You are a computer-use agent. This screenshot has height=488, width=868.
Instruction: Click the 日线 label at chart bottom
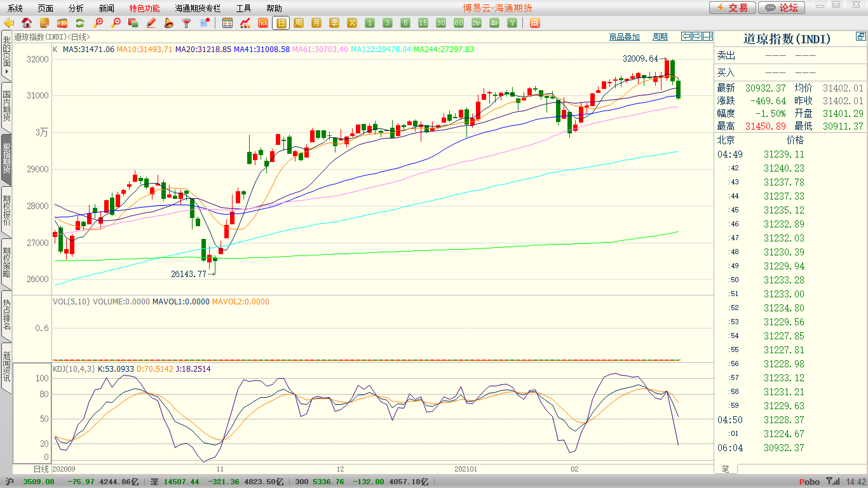[40, 468]
